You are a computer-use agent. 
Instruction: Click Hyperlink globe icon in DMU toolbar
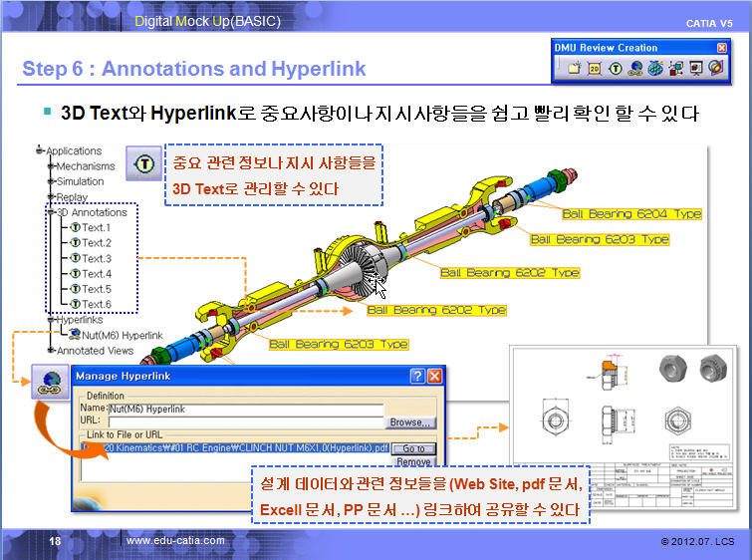pos(635,68)
